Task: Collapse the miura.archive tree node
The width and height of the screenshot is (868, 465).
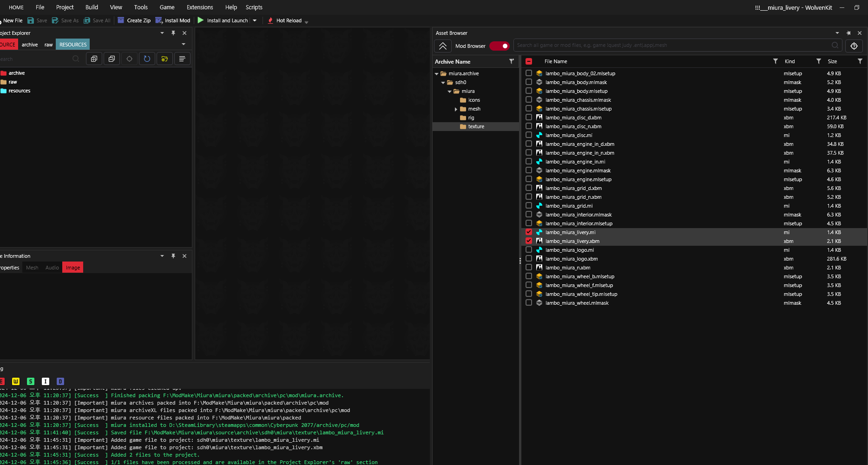Action: tap(437, 74)
